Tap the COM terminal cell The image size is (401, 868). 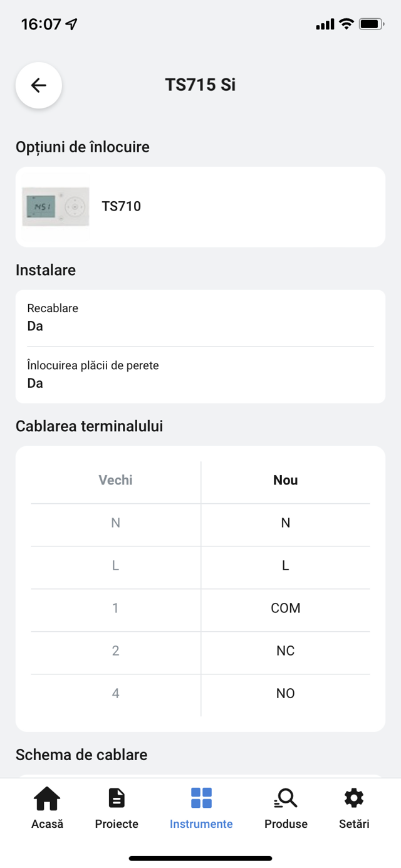click(x=286, y=608)
